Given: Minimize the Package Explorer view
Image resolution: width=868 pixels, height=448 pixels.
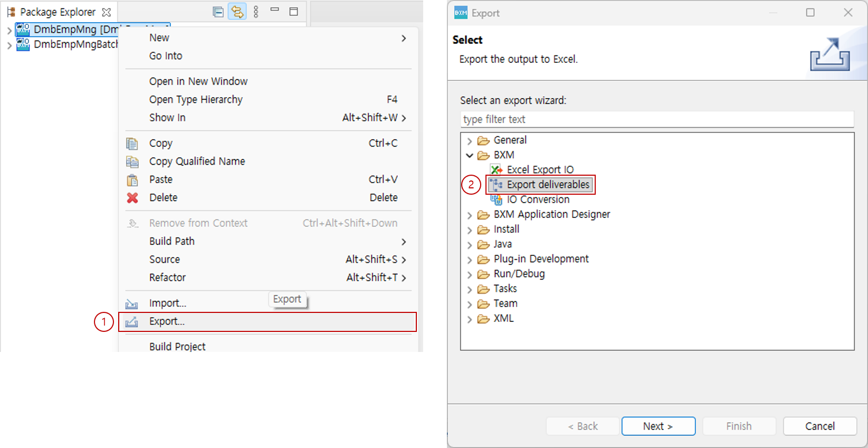Looking at the screenshot, I should coord(274,10).
